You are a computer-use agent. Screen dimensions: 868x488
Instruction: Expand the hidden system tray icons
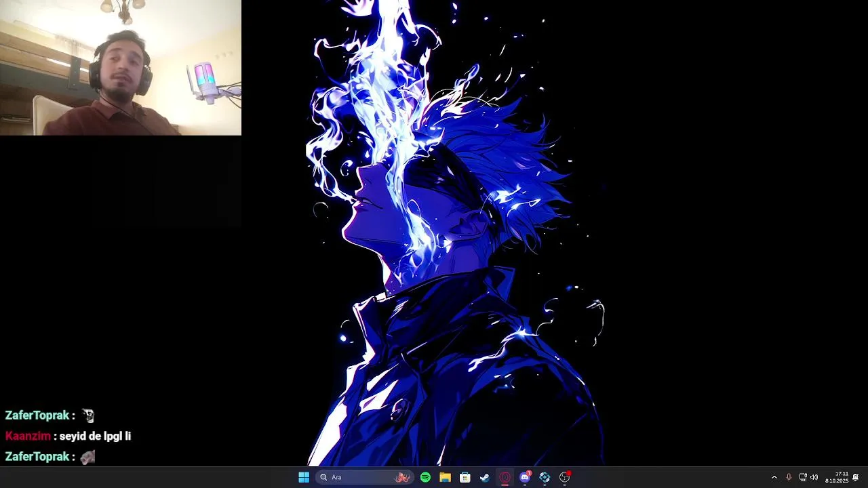[x=774, y=477]
